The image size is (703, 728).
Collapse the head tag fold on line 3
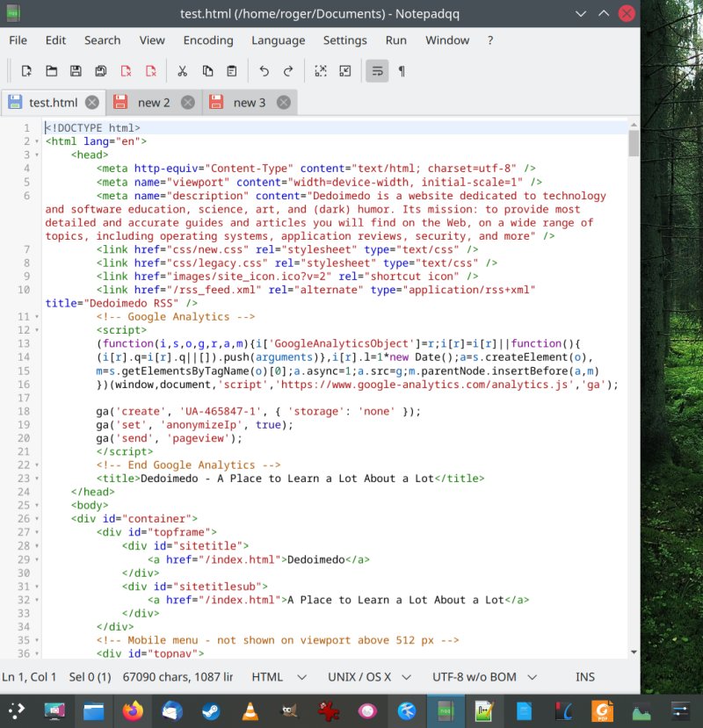pyautogui.click(x=38, y=155)
